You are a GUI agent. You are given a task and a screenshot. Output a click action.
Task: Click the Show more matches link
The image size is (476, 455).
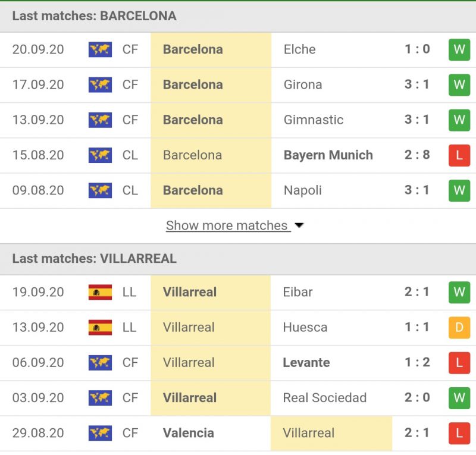click(x=227, y=226)
